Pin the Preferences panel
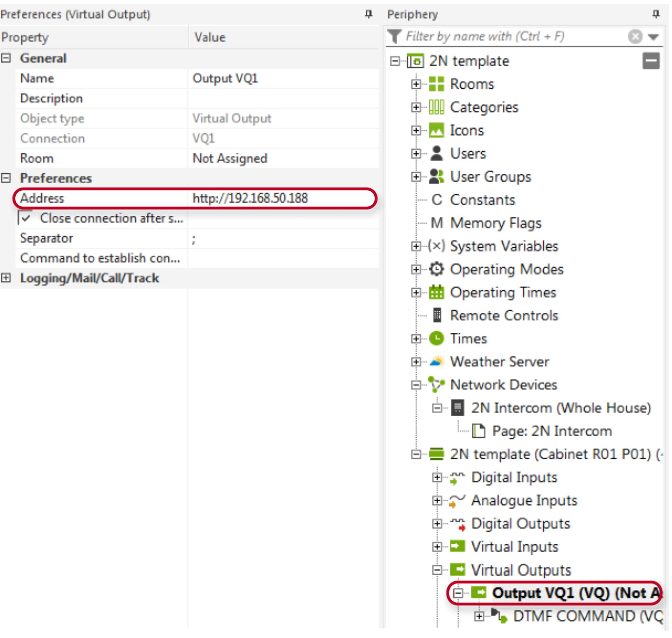 point(369,14)
